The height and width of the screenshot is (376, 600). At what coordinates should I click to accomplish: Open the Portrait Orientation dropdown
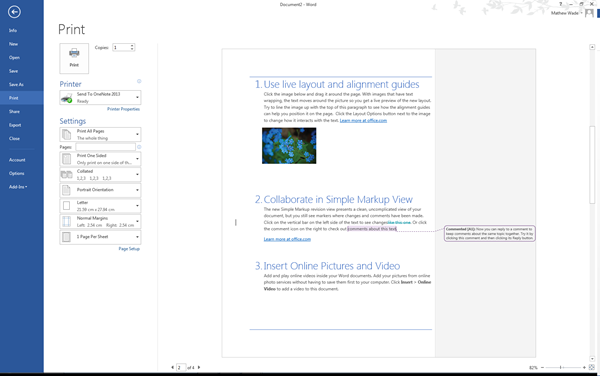[x=100, y=190]
